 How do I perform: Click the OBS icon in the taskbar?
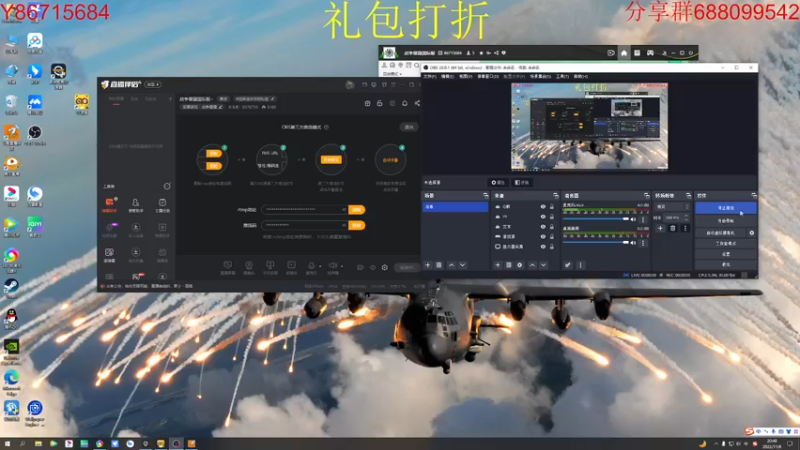(176, 444)
